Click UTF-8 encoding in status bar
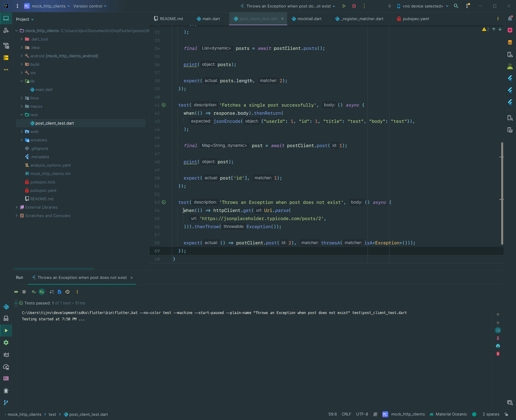Viewport: 516px width, 420px height. tap(362, 414)
